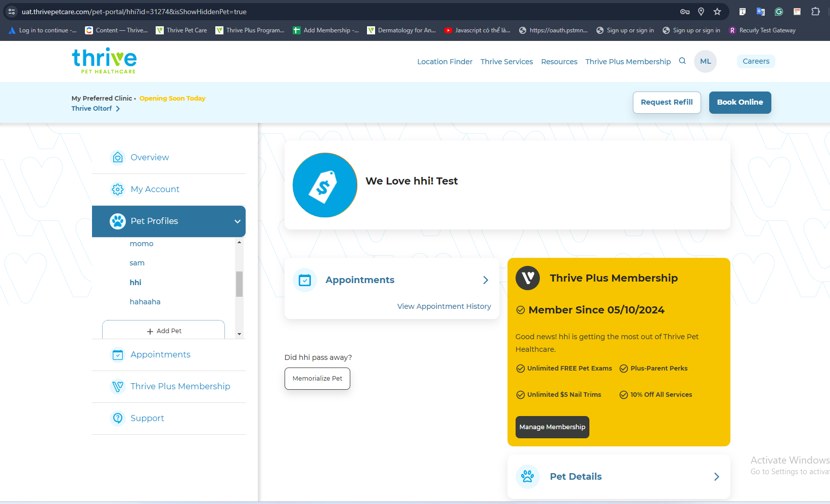The image size is (830, 504).
Task: Open the Recurly Test Gateway bookmark
Action: click(x=762, y=30)
